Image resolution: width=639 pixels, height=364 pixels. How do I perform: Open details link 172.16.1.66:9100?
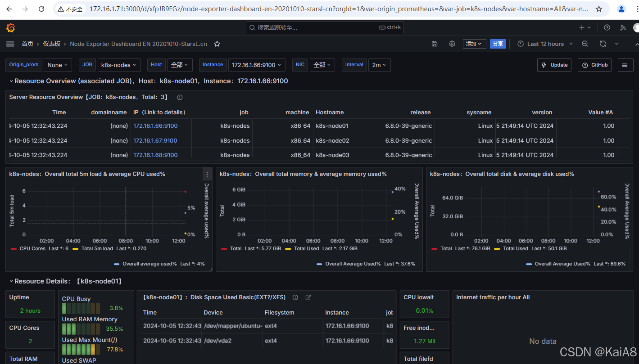(x=155, y=126)
